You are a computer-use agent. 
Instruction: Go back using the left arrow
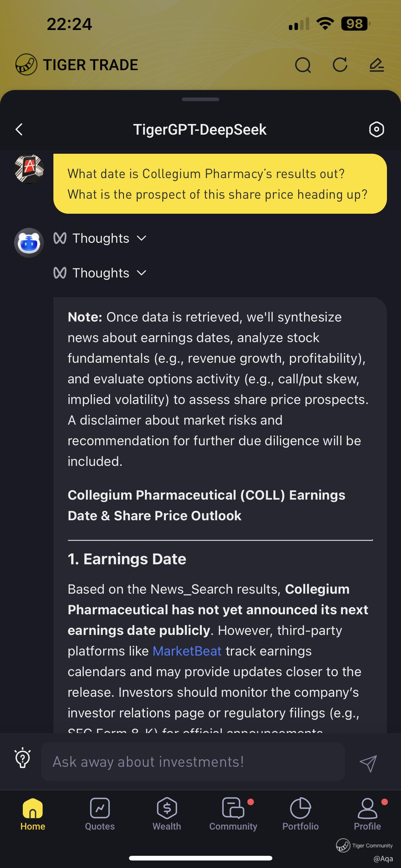20,129
